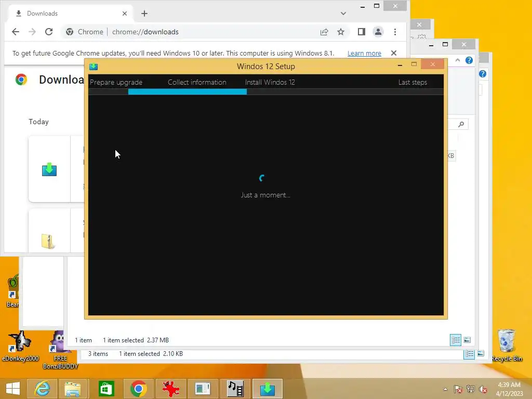532x399 pixels.
Task: Open Chrome profile avatar
Action: click(378, 32)
